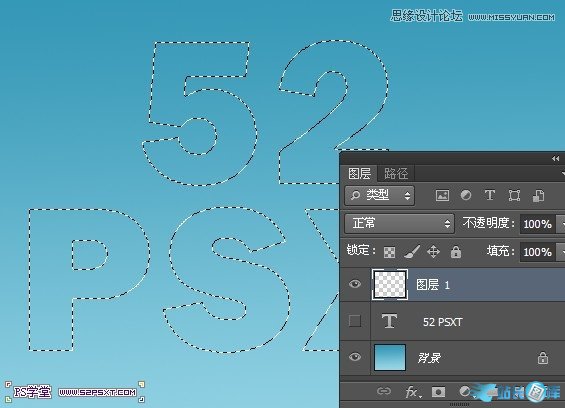Screen dimensions: 565x408
Task: Hide the 背景 layer
Action: tap(355, 357)
